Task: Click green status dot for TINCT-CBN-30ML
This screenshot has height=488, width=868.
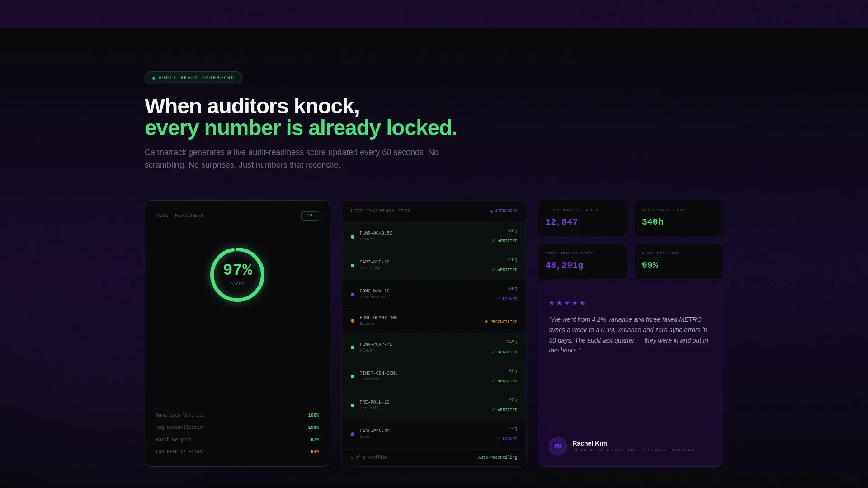Action: pos(353,376)
